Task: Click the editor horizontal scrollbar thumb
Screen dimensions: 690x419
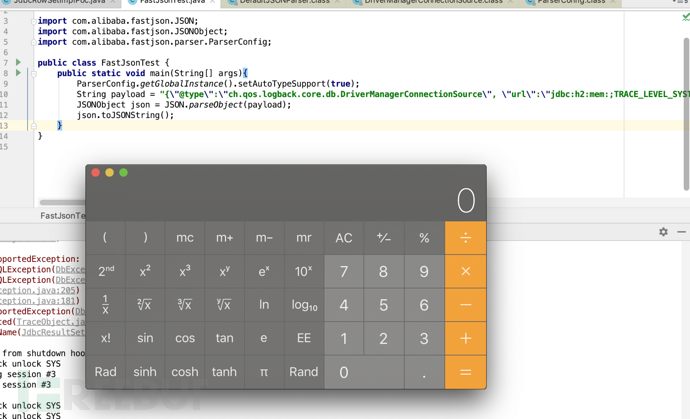Action: pos(62,202)
